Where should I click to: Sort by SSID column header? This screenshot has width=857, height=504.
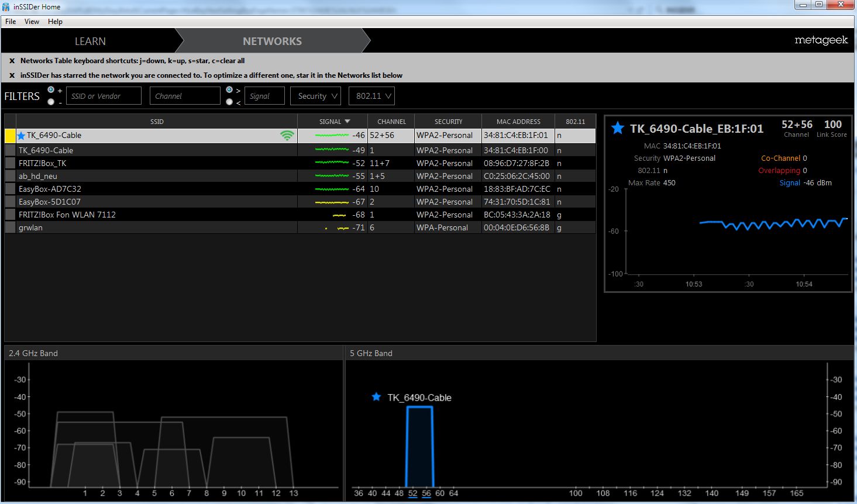[x=157, y=122]
